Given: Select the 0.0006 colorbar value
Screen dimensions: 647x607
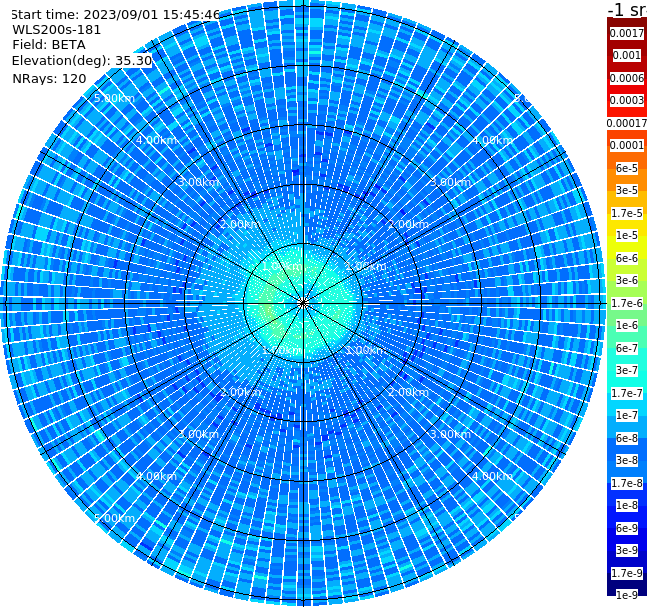Looking at the screenshot, I should (x=627, y=78).
